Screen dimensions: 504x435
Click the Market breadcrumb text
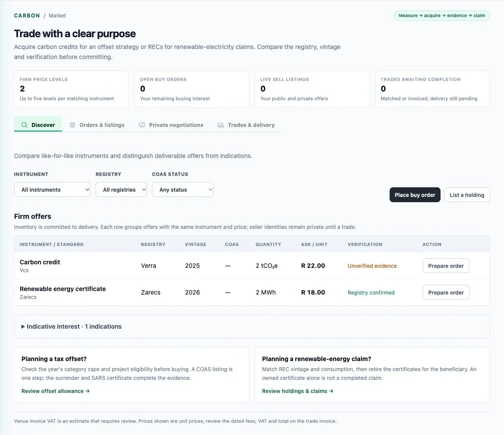click(57, 15)
